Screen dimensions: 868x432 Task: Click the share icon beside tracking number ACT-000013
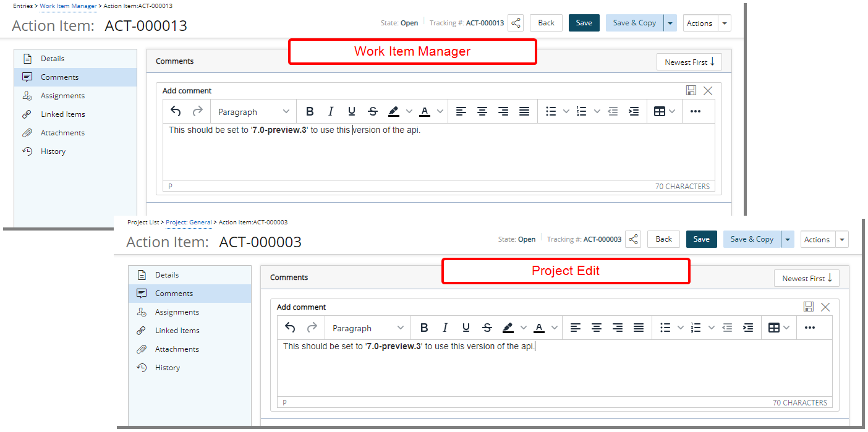click(x=516, y=23)
